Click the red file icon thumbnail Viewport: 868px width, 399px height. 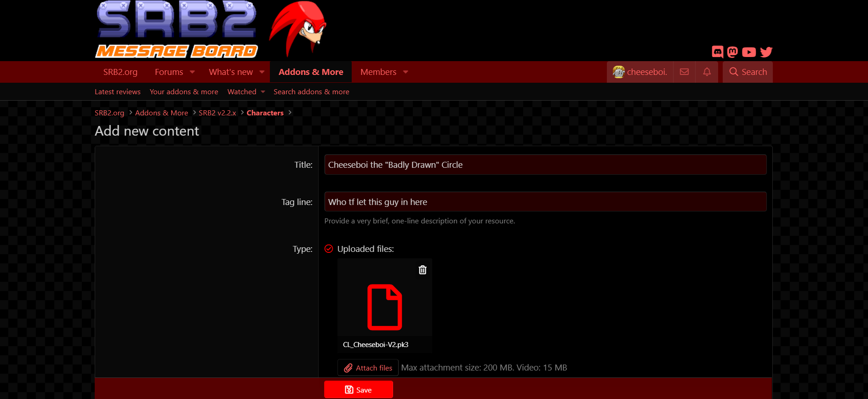point(384,307)
